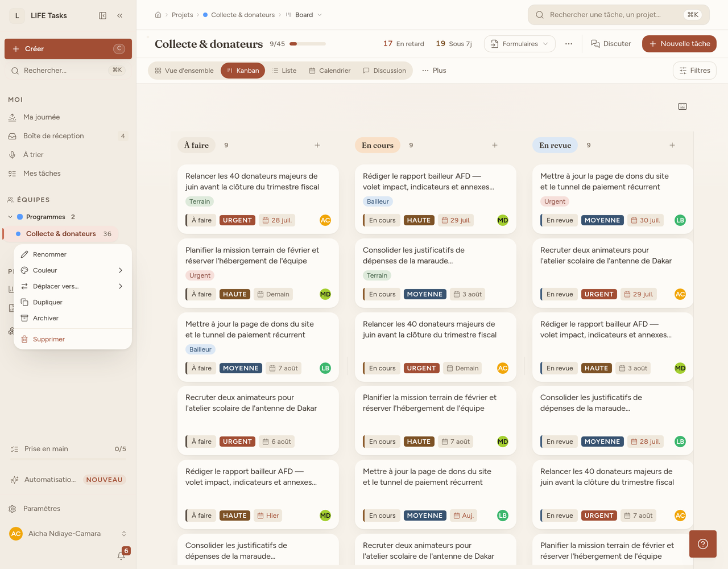Switch to the Liste view
728x569 pixels.
tap(284, 71)
